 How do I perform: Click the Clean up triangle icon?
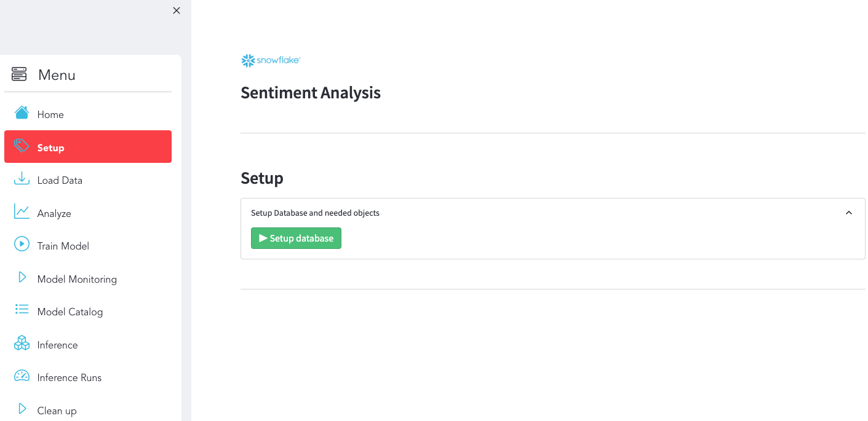click(x=22, y=409)
